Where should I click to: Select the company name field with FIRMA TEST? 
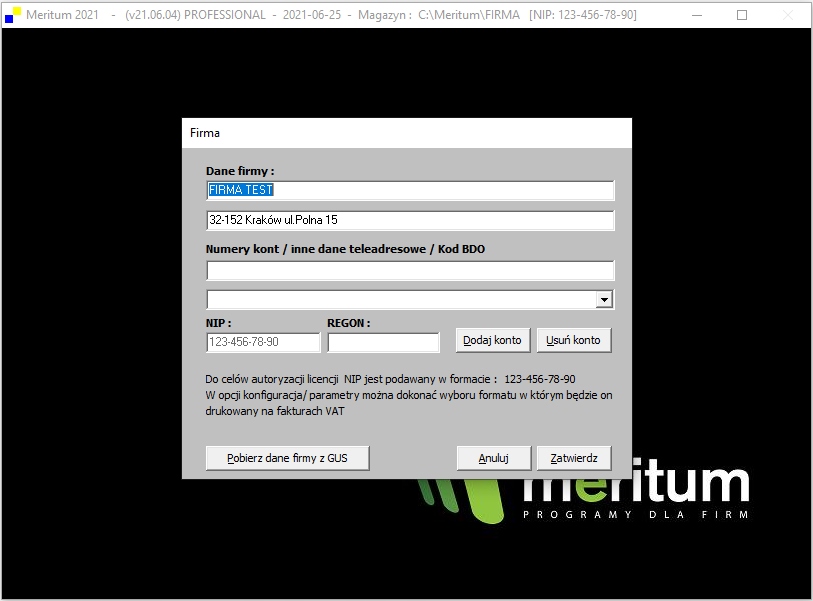pyautogui.click(x=410, y=190)
